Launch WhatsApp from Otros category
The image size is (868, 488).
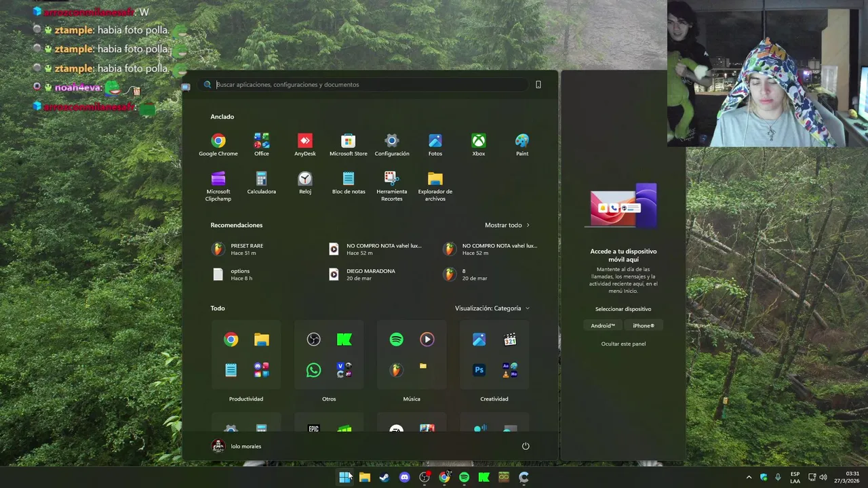[x=313, y=370]
